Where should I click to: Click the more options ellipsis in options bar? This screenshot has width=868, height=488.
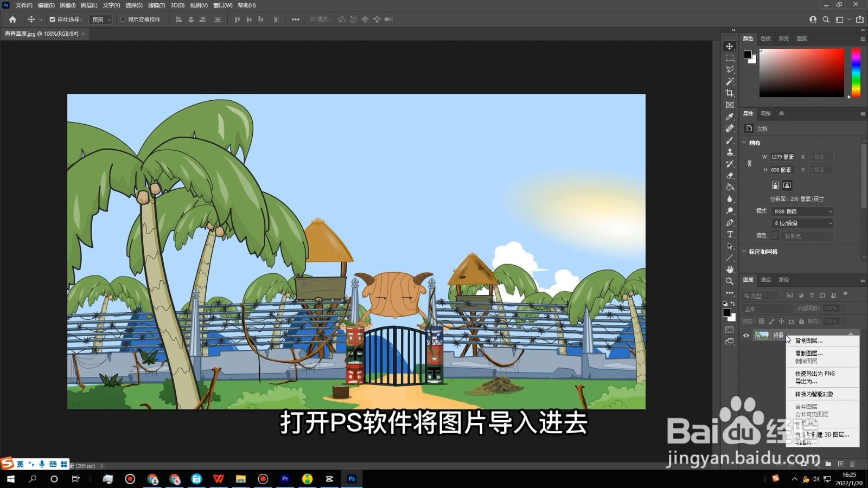pos(295,20)
